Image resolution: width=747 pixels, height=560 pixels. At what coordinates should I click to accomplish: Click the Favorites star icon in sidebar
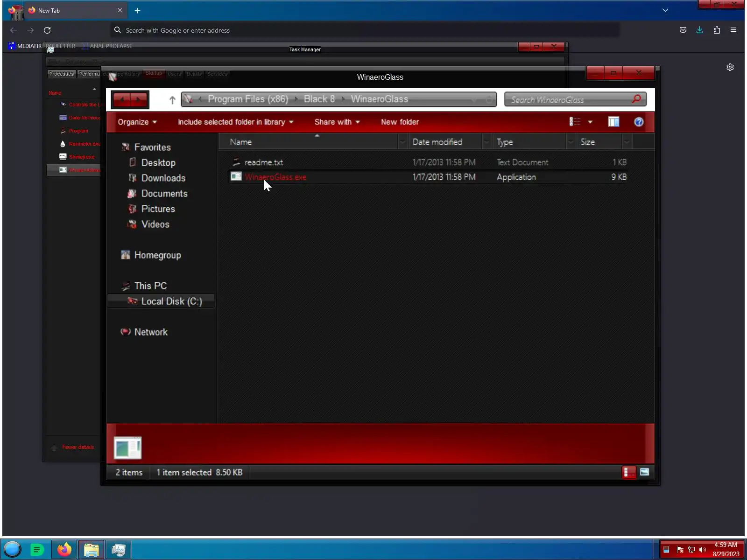coord(125,147)
